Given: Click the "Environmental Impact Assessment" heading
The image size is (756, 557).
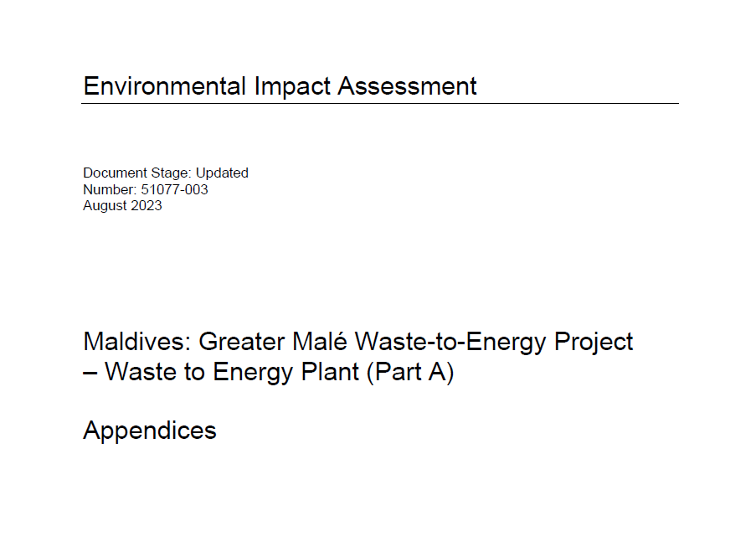Looking at the screenshot, I should (x=280, y=86).
